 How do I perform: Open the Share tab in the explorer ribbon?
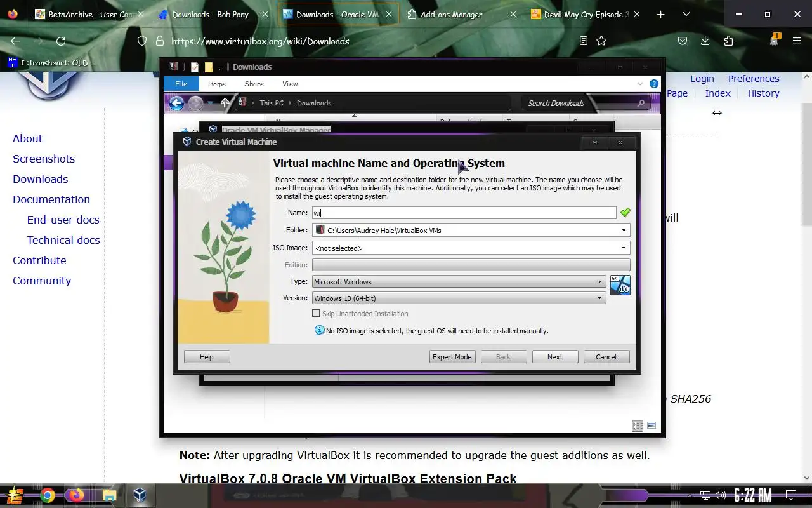(254, 84)
